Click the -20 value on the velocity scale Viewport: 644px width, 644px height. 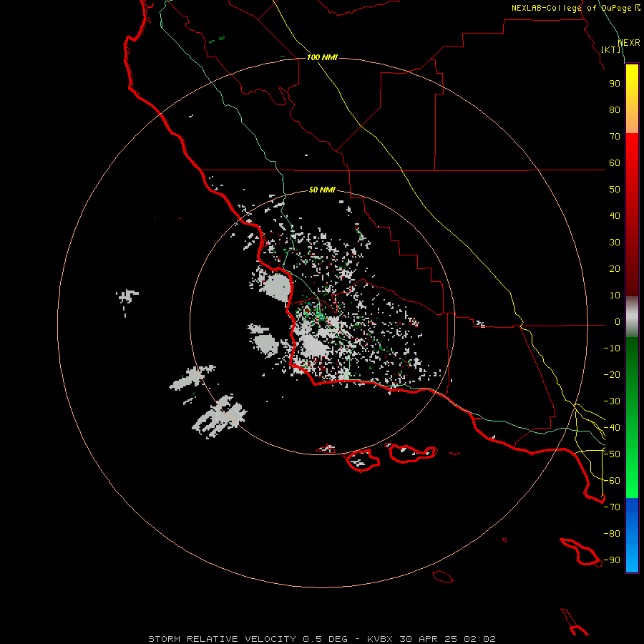click(x=612, y=374)
